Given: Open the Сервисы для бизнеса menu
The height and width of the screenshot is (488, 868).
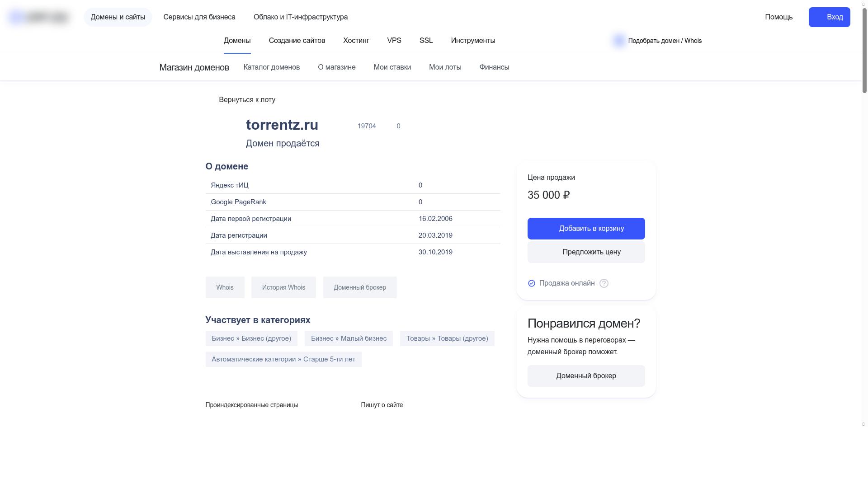Looking at the screenshot, I should (199, 17).
